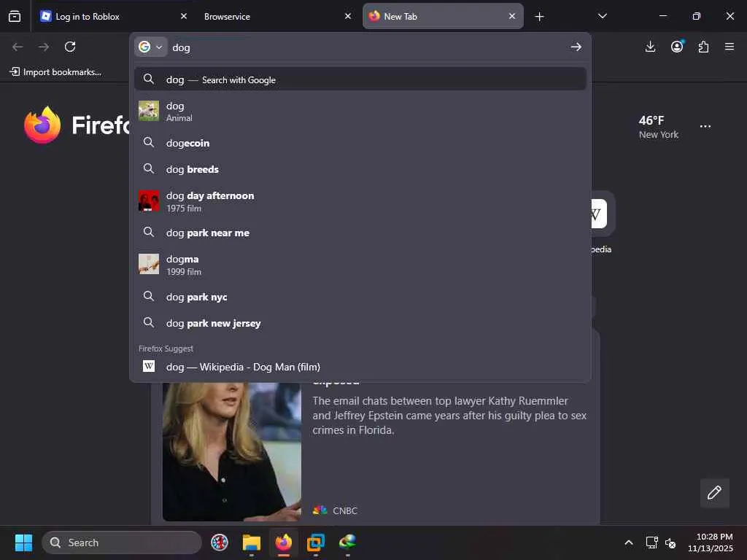The height and width of the screenshot is (560, 747).
Task: Open Wikipedia Dog Man (film) suggestion
Action: coord(360,367)
